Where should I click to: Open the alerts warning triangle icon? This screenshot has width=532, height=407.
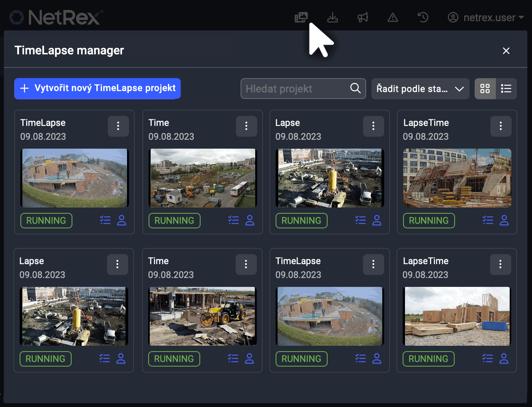pyautogui.click(x=393, y=17)
